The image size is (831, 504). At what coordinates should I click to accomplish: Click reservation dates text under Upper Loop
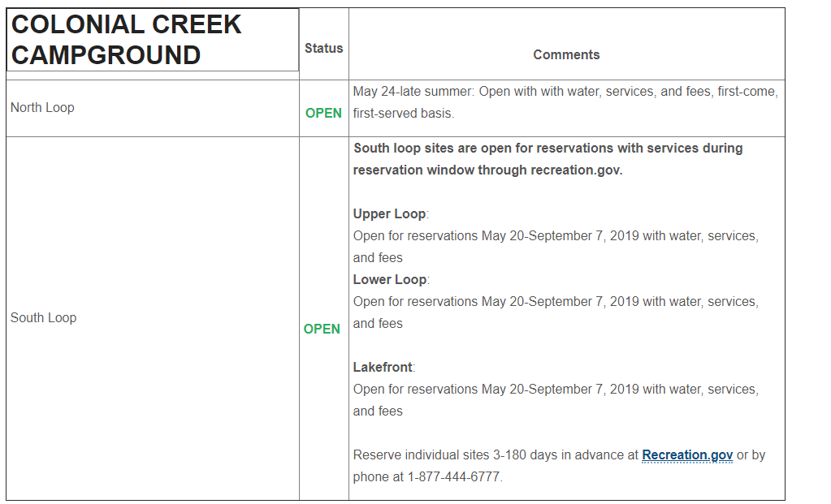pyautogui.click(x=556, y=236)
